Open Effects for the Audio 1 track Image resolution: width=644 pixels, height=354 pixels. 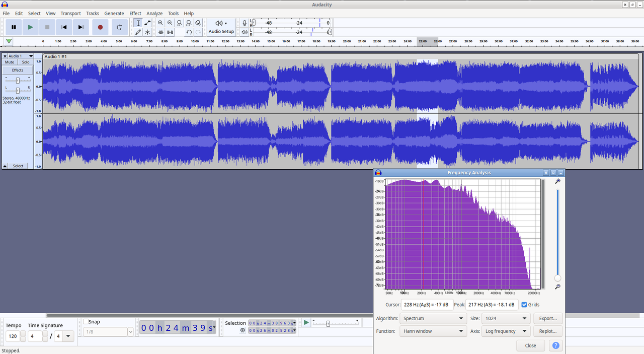(18, 70)
